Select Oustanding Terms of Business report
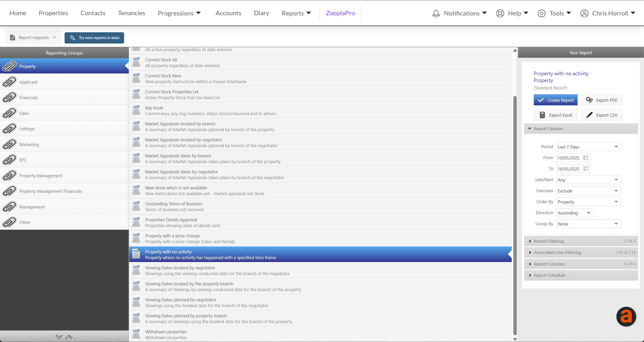Viewport: 644px width, 342px height. (x=320, y=206)
